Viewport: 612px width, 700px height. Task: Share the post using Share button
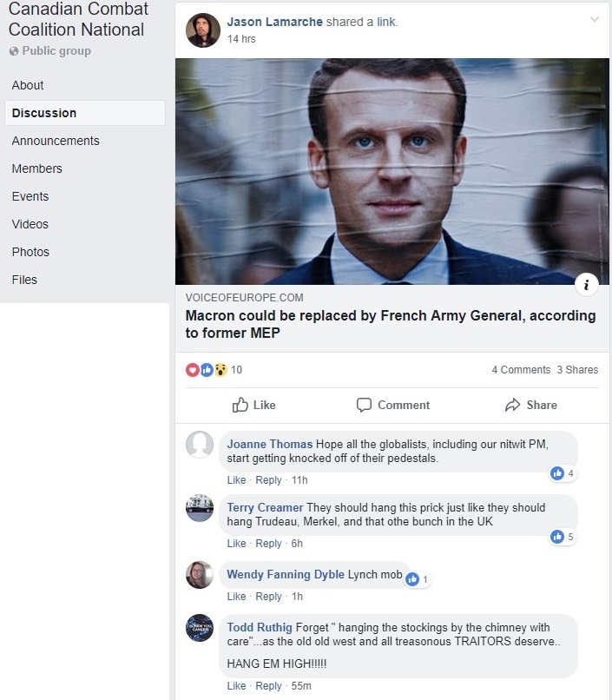pos(530,405)
